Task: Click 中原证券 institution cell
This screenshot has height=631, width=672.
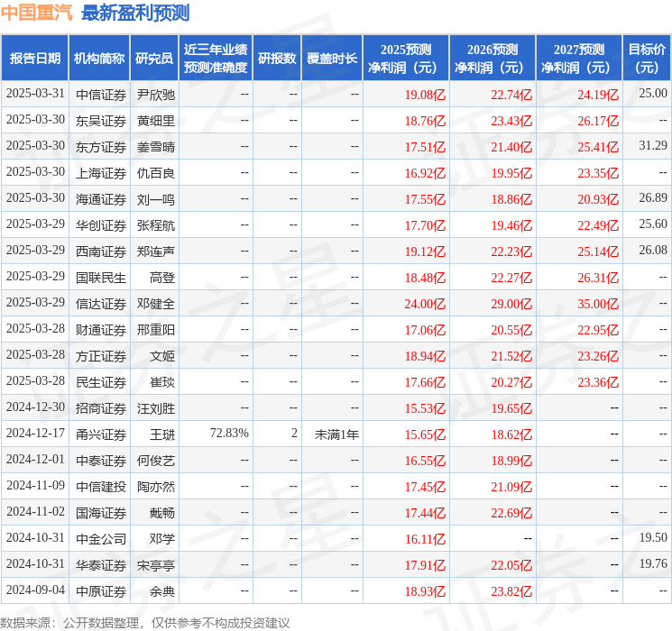Action: (101, 591)
